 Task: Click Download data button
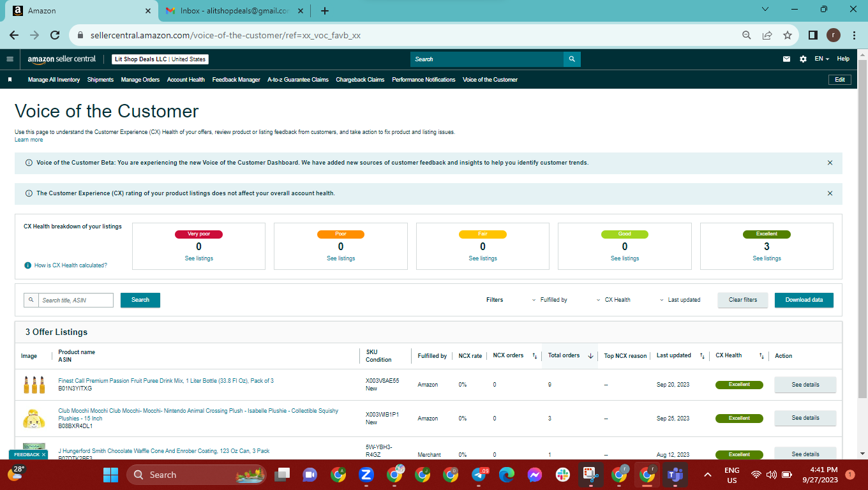(804, 300)
